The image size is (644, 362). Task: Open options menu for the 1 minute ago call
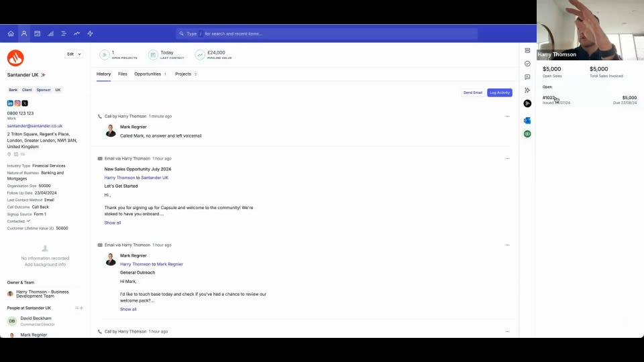[508, 117]
